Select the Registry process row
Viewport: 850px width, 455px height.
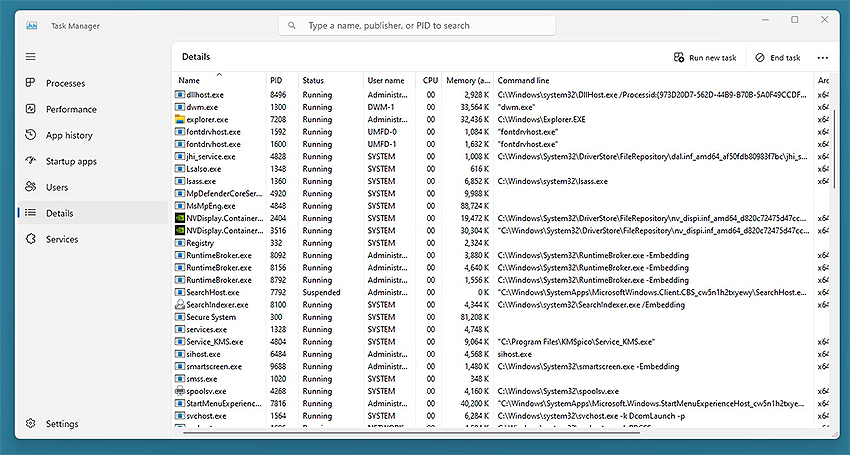[501, 243]
